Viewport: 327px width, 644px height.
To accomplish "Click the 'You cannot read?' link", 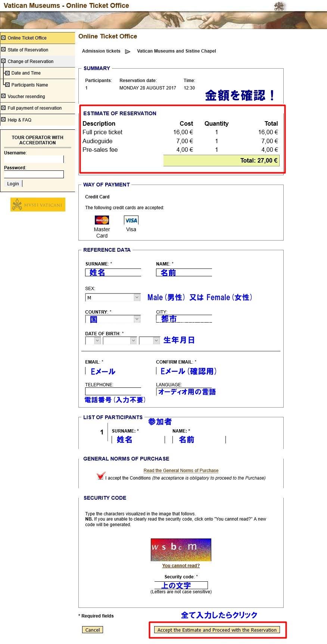I will (x=181, y=566).
